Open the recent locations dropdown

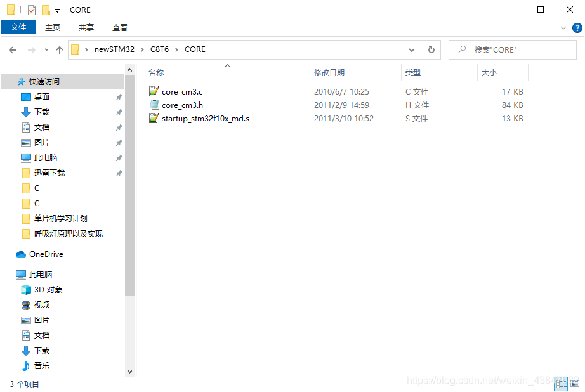tap(46, 49)
